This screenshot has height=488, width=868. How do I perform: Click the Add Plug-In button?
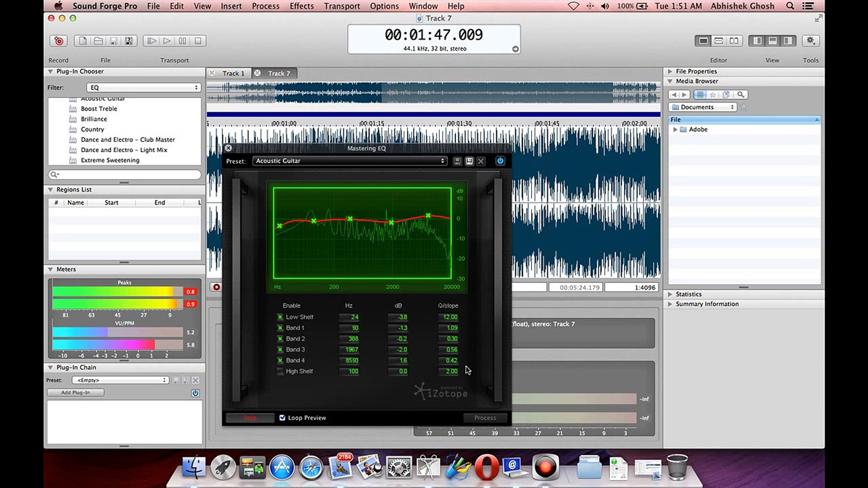click(75, 393)
